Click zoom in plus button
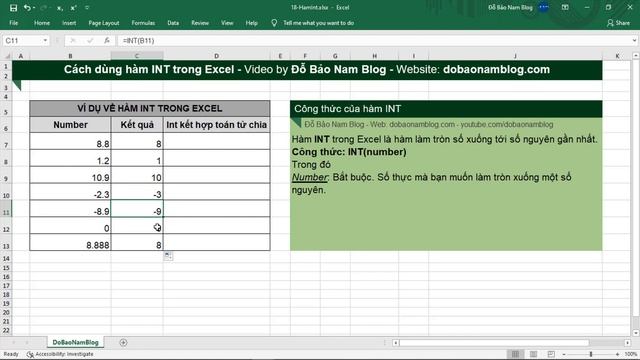 tap(617, 354)
